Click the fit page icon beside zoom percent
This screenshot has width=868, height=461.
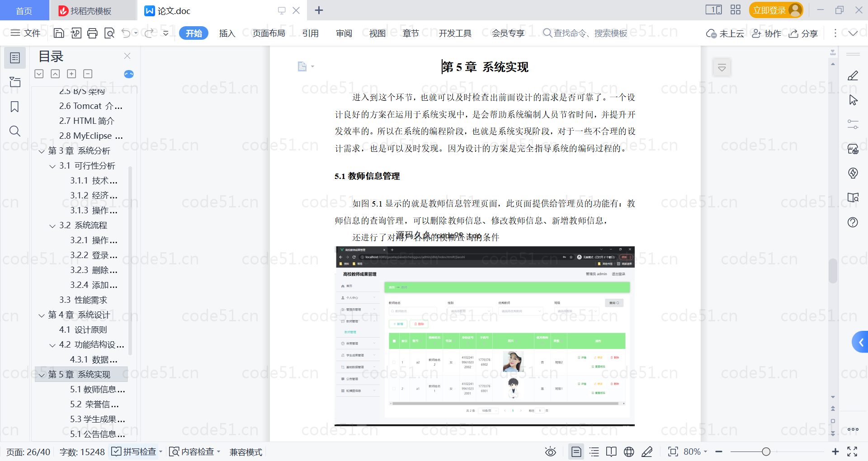[x=673, y=452]
